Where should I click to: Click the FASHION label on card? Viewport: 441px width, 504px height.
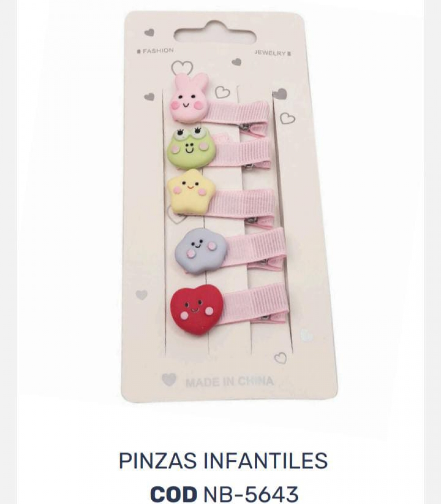coord(155,51)
